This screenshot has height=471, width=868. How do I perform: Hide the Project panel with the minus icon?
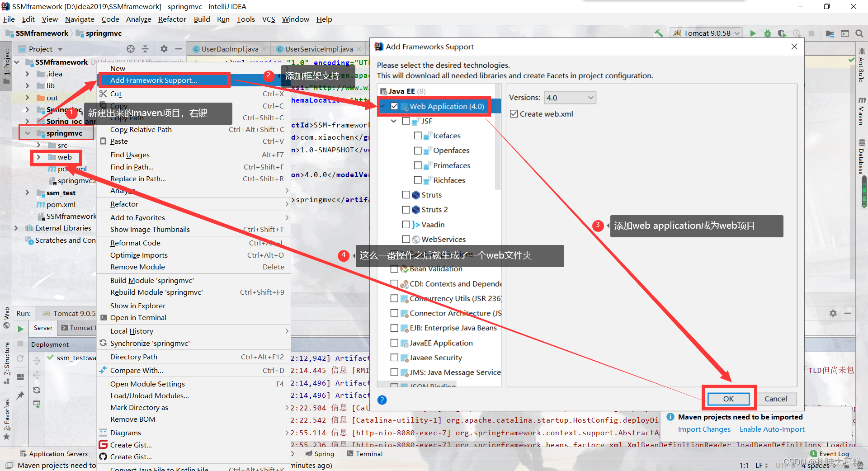pos(179,49)
